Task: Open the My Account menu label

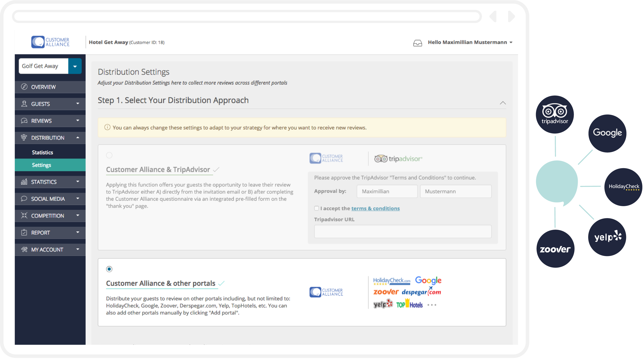Action: click(x=47, y=250)
